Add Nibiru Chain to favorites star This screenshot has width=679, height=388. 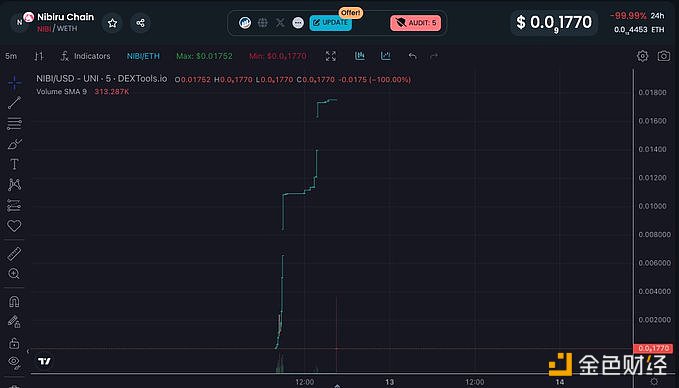pyautogui.click(x=113, y=23)
